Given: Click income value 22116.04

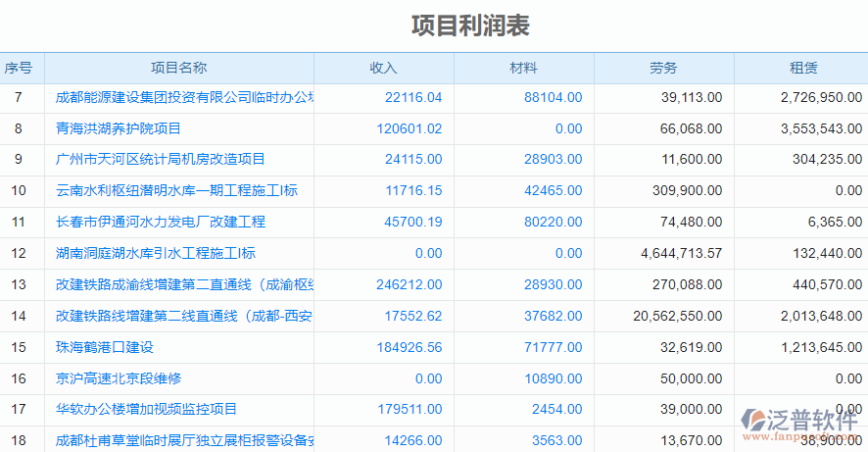Looking at the screenshot, I should click(413, 97).
